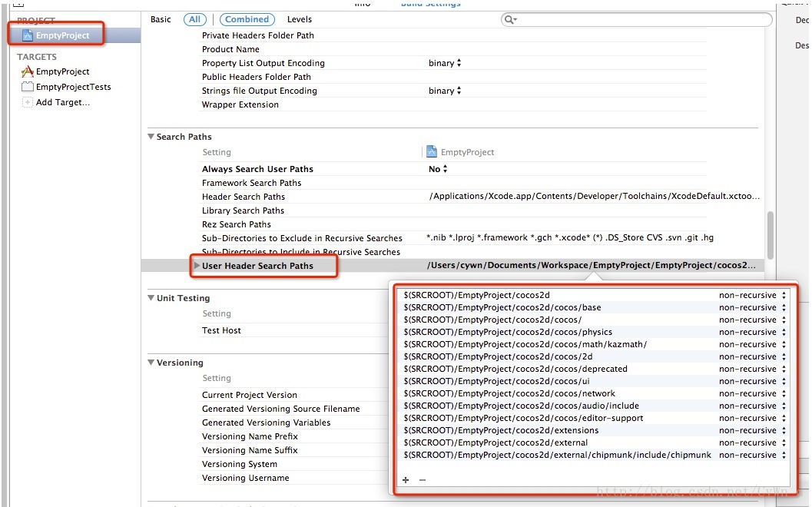Change recursion for cocos2d/external path
The height and width of the screenshot is (507, 812).
point(752,442)
